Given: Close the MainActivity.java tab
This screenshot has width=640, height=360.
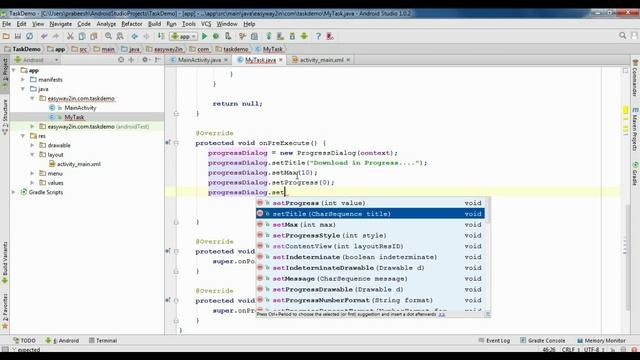Looking at the screenshot, I should click(x=226, y=60).
